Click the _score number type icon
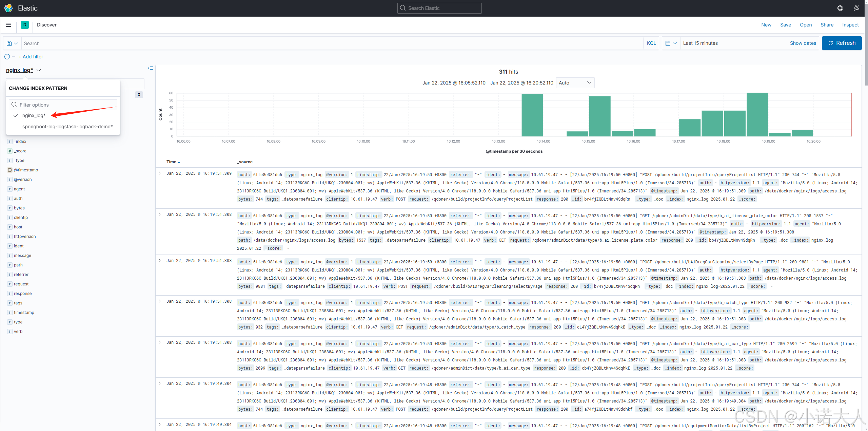Screen dimensions: 868x431 point(10,151)
